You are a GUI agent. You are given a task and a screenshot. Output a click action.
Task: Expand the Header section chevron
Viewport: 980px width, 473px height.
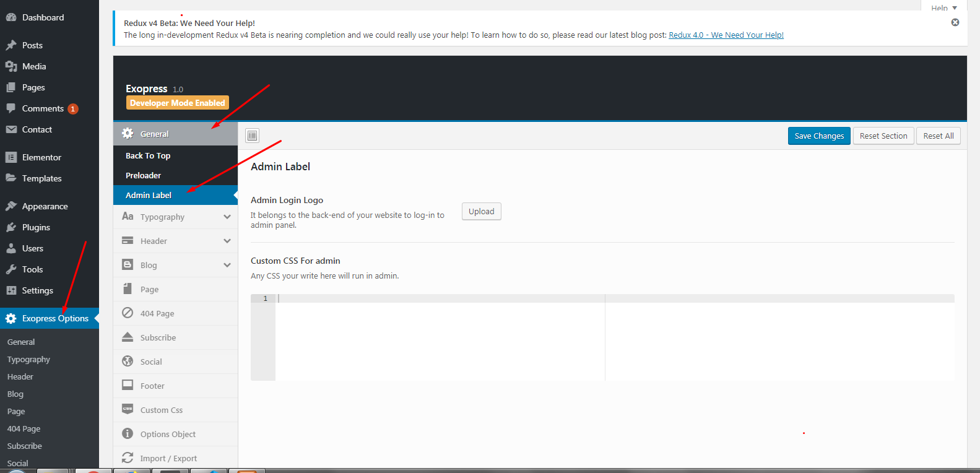pos(227,241)
